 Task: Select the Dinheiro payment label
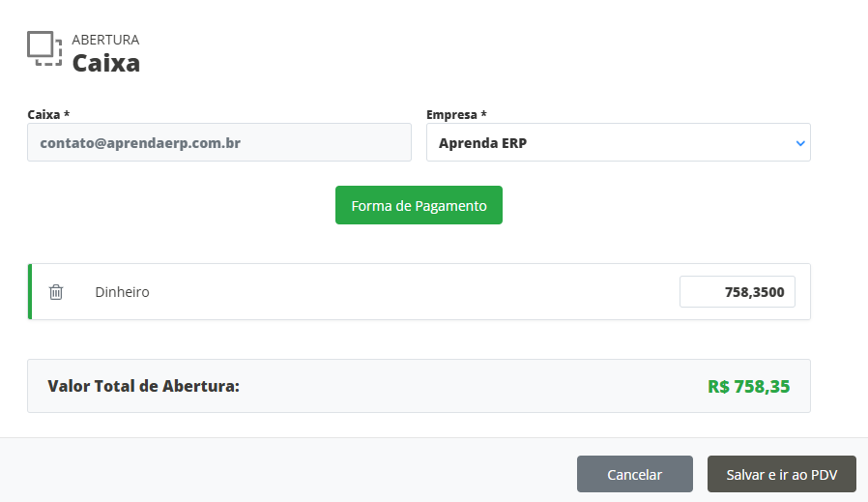point(122,291)
